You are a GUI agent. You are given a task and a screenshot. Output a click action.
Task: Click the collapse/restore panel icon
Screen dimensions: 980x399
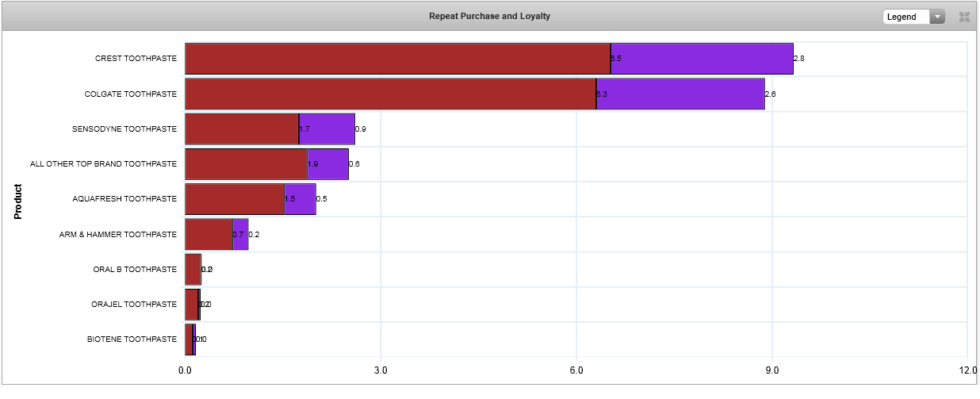(964, 17)
